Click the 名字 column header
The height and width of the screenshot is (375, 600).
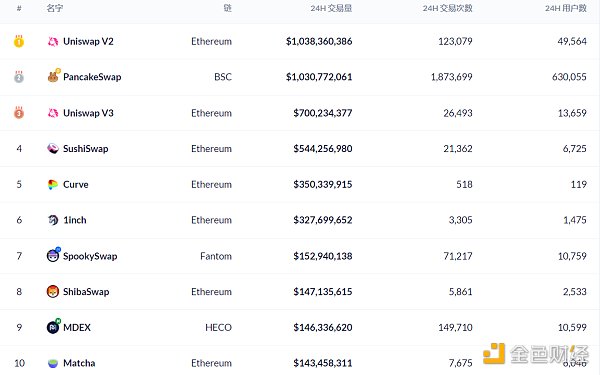[x=55, y=8]
